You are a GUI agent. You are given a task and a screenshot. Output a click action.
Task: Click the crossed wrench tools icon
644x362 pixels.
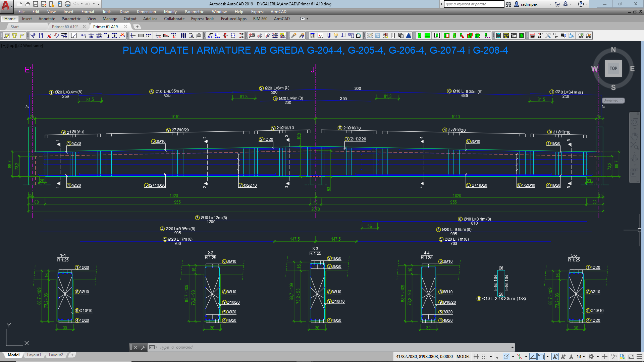coord(548,36)
